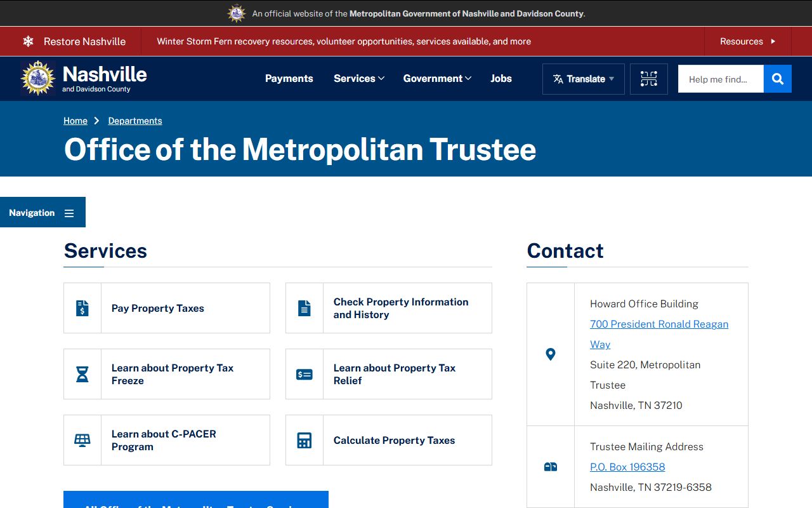The width and height of the screenshot is (812, 508).
Task: Open Calculate Property Taxes service
Action: point(389,440)
